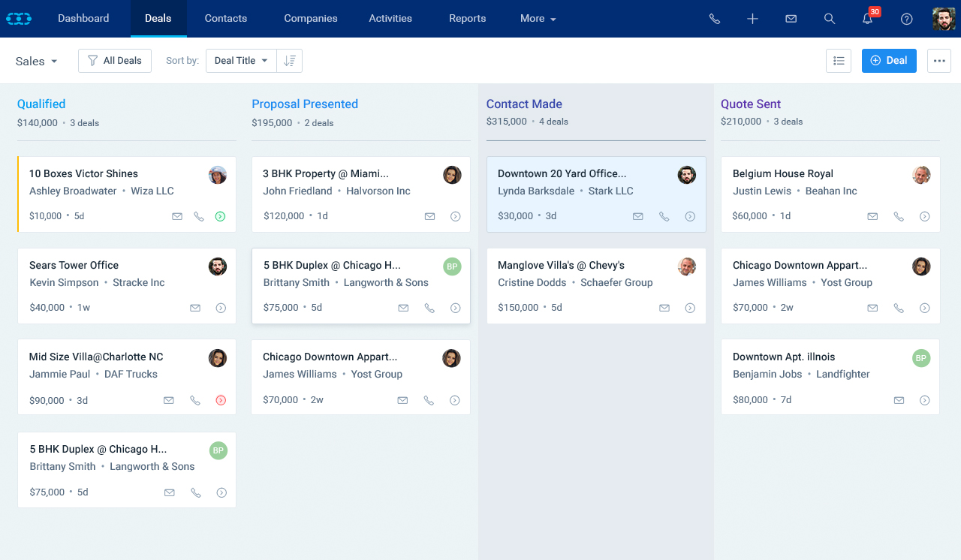The width and height of the screenshot is (961, 560).
Task: Click phone icon on Quote Sent Chicago Downtown card
Action: click(x=899, y=308)
